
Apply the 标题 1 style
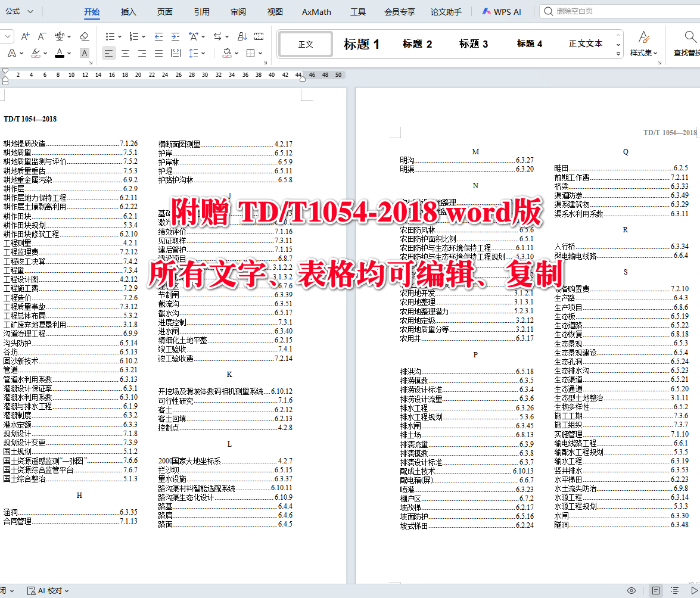[362, 44]
